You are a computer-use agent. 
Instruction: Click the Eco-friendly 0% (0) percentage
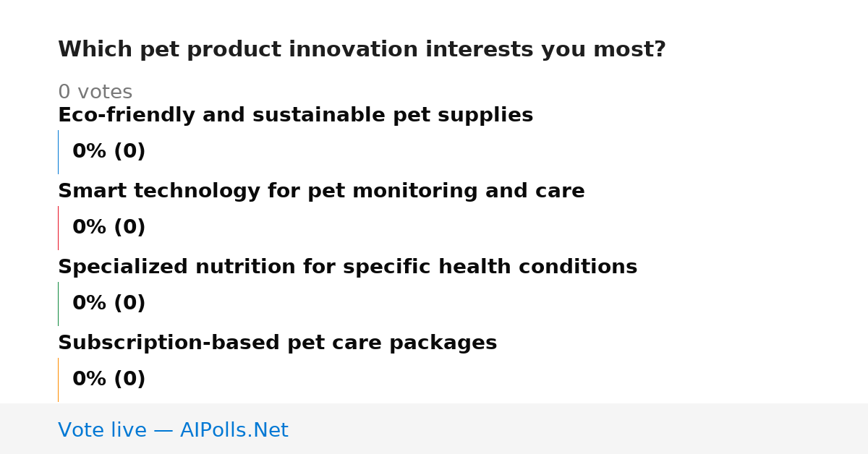[109, 152]
